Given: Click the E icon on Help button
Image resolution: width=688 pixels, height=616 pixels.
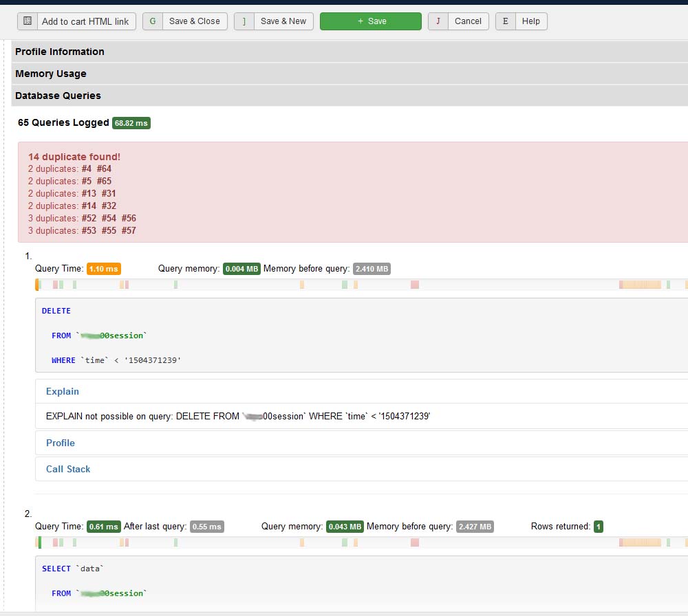Looking at the screenshot, I should pyautogui.click(x=506, y=21).
